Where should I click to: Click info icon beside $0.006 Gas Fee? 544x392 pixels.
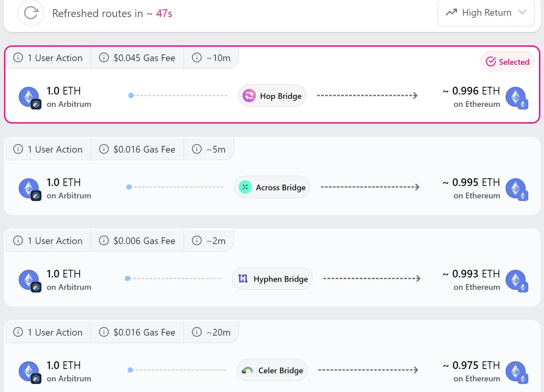pyautogui.click(x=104, y=241)
